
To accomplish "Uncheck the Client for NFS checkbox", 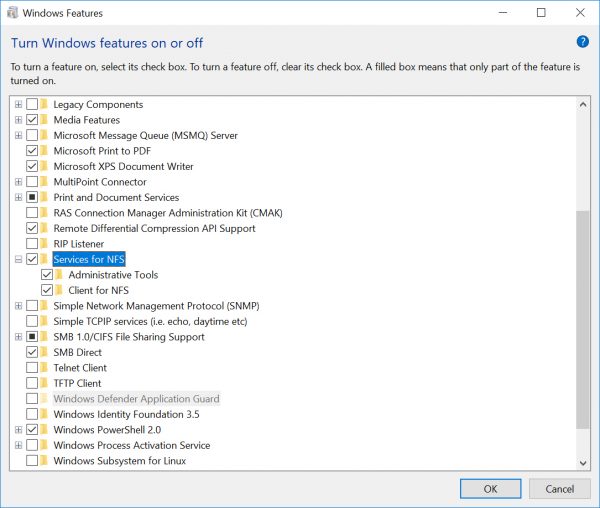I will (47, 290).
